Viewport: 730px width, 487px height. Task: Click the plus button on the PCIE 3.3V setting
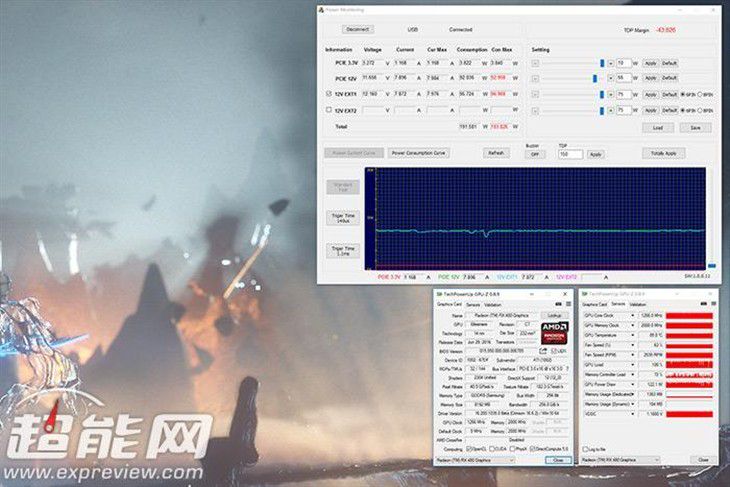coord(611,63)
